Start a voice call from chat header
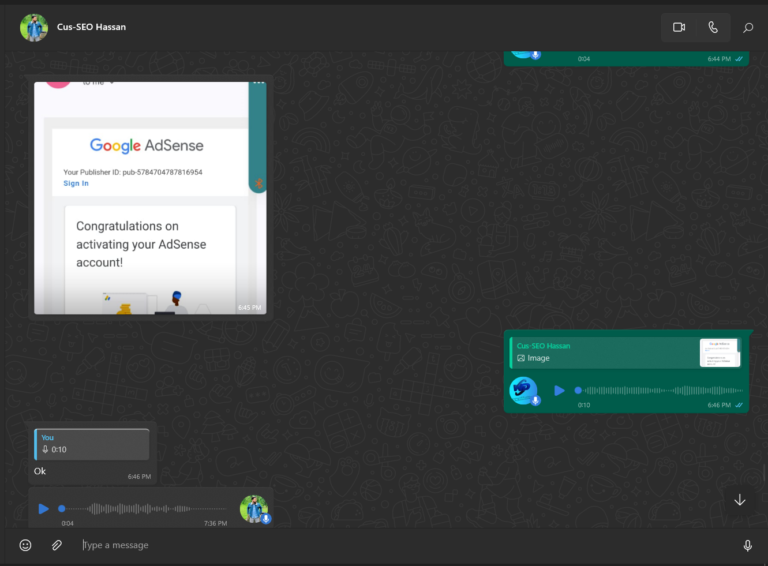This screenshot has width=768, height=566. click(713, 27)
